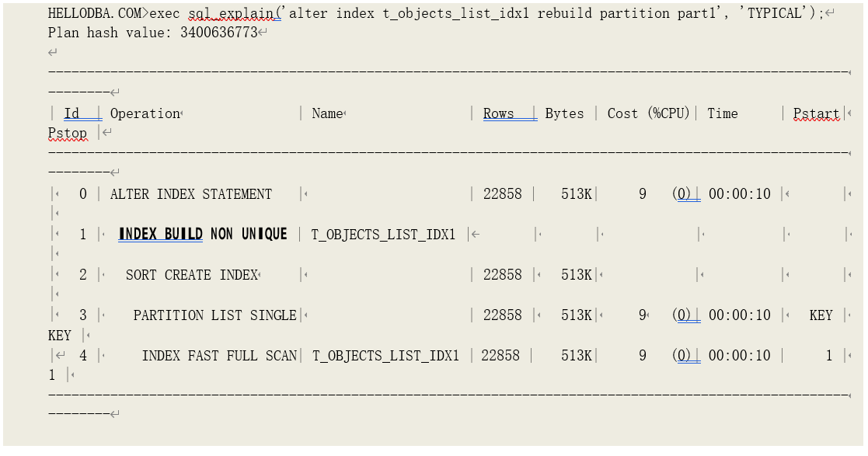Select the Pstart column header
Viewport: 868px width, 456px height.
(x=815, y=113)
